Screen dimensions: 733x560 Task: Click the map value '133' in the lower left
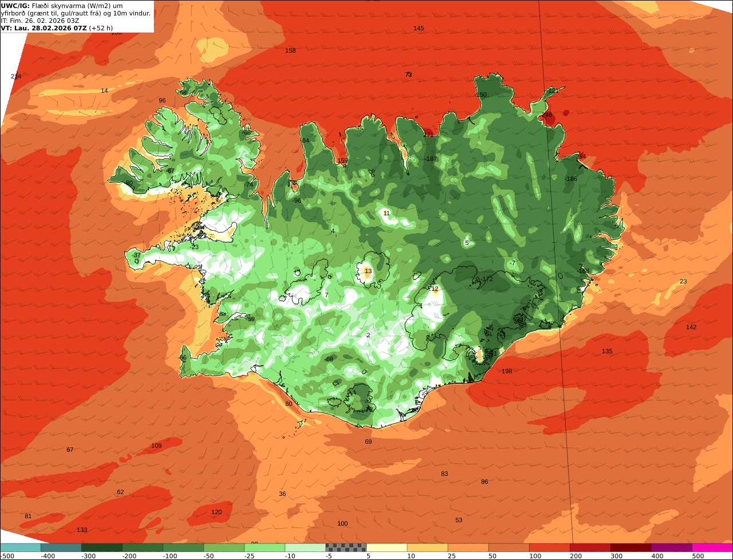pyautogui.click(x=82, y=530)
